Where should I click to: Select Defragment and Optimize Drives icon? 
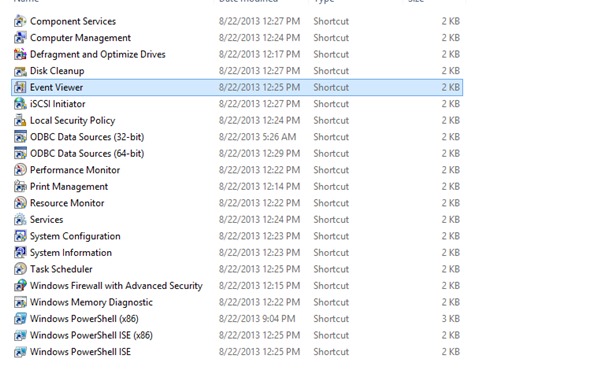click(x=20, y=54)
